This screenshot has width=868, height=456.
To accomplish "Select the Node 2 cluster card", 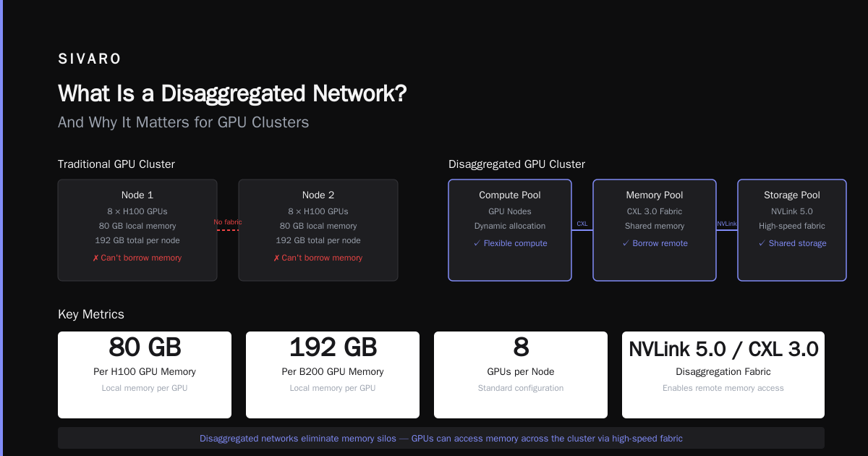I will coord(318,230).
